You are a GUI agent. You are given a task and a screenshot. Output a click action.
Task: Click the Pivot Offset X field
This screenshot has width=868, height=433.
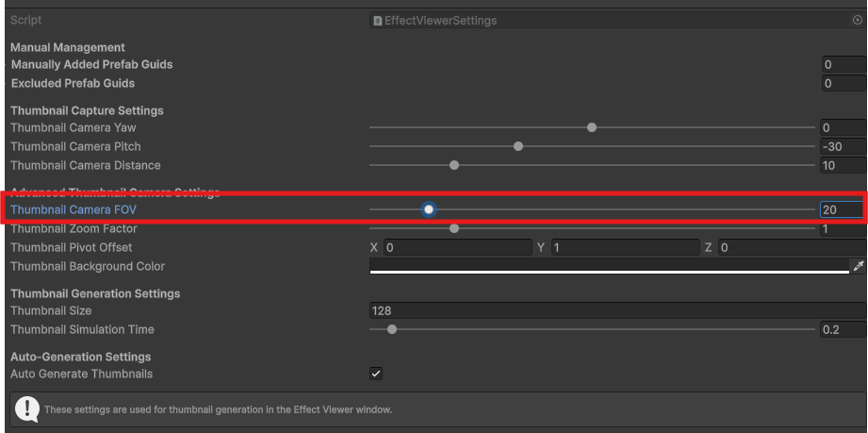(x=457, y=247)
